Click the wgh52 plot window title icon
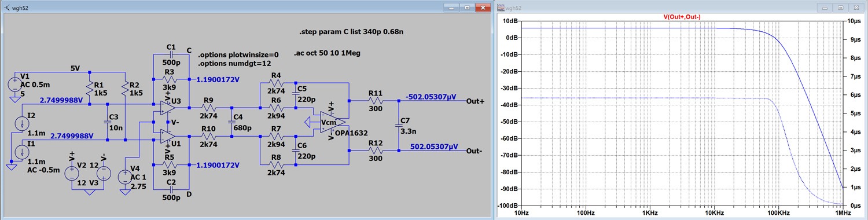 (x=501, y=7)
